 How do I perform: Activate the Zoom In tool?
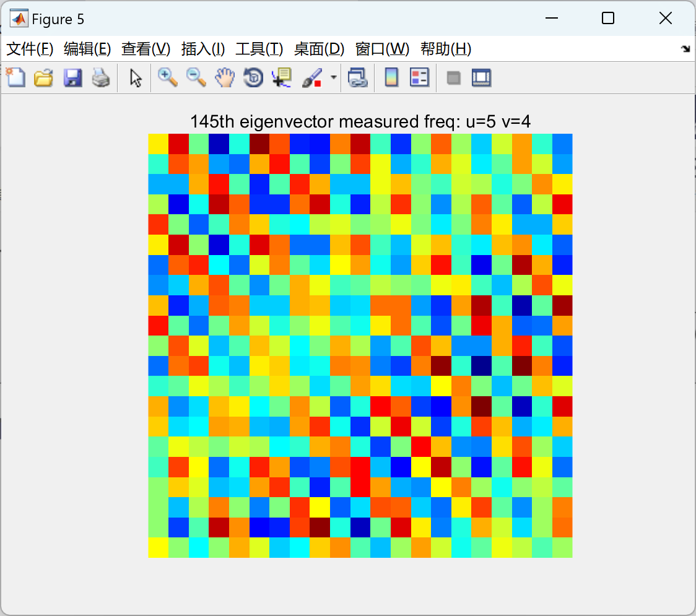(x=168, y=77)
